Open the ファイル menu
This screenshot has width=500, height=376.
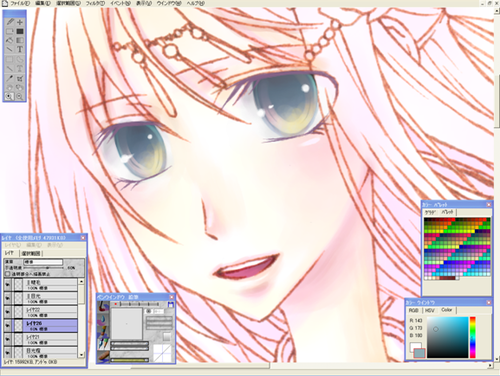point(20,3)
